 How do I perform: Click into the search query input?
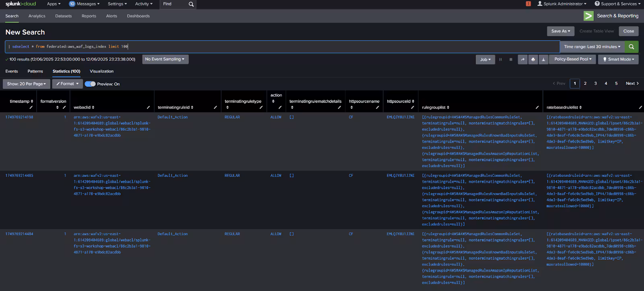(282, 47)
